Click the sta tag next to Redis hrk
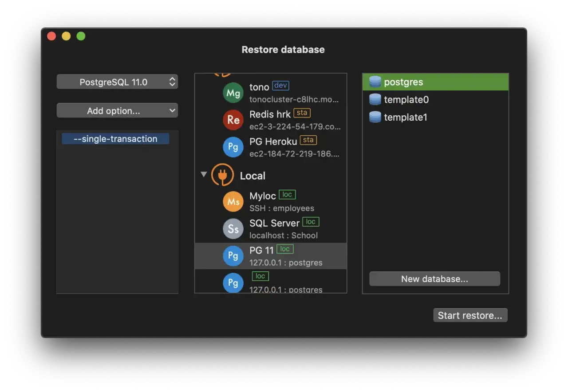This screenshot has width=568, height=392. 302,113
